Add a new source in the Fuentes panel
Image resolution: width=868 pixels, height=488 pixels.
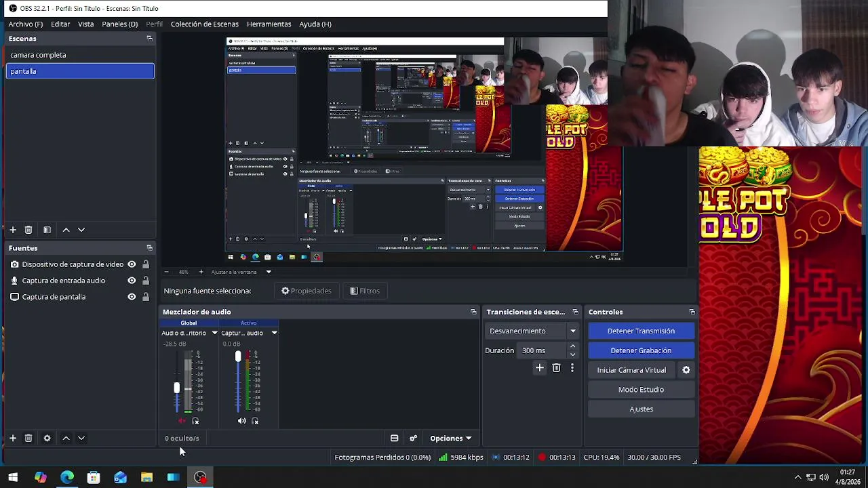13,438
